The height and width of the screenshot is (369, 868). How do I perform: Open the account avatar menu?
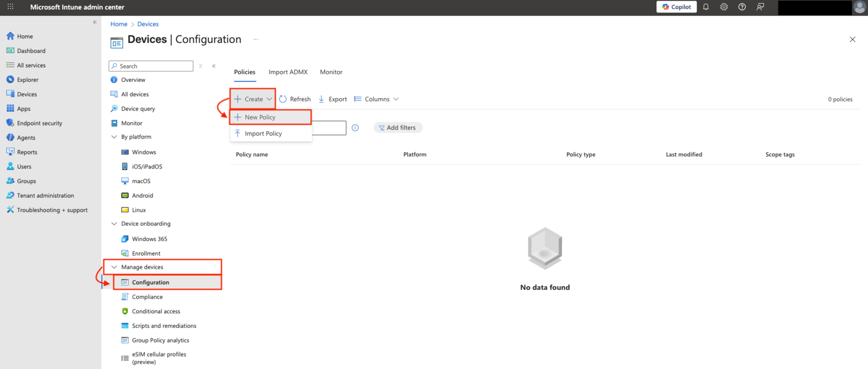pos(859,7)
